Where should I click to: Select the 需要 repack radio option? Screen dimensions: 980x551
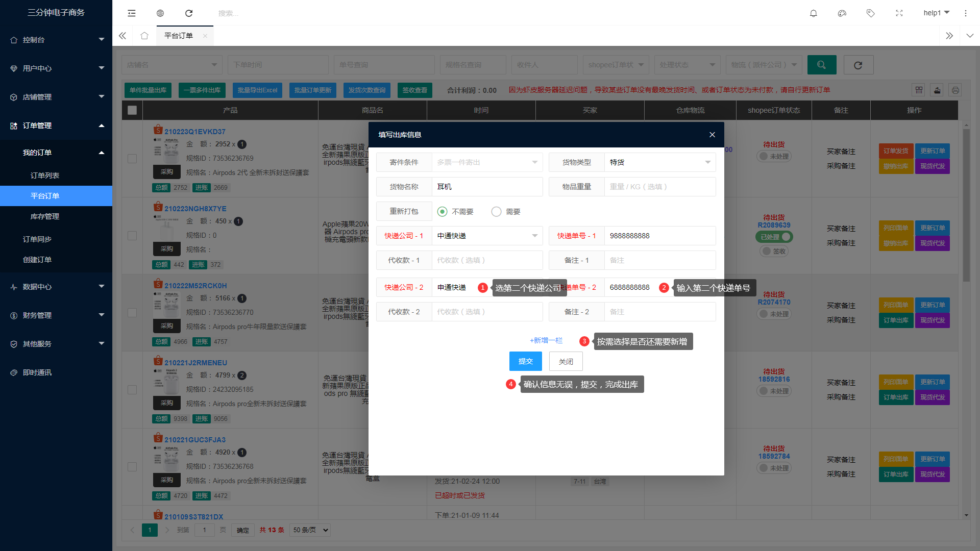point(496,212)
